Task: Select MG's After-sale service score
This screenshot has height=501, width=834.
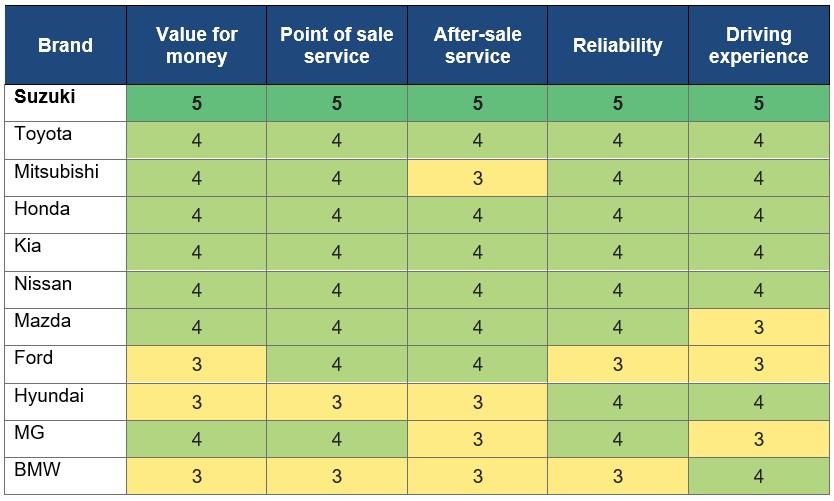Action: pyautogui.click(x=477, y=439)
